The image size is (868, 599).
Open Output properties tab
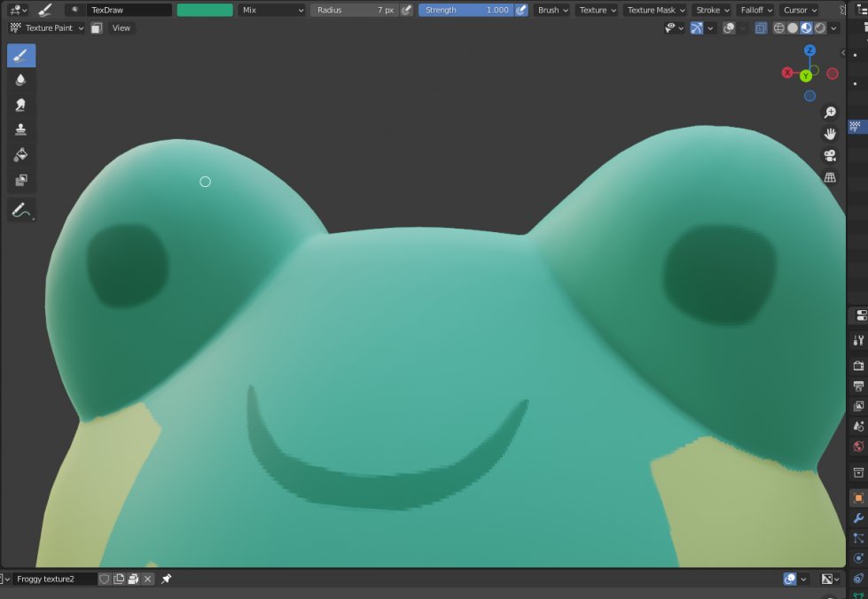pos(858,385)
